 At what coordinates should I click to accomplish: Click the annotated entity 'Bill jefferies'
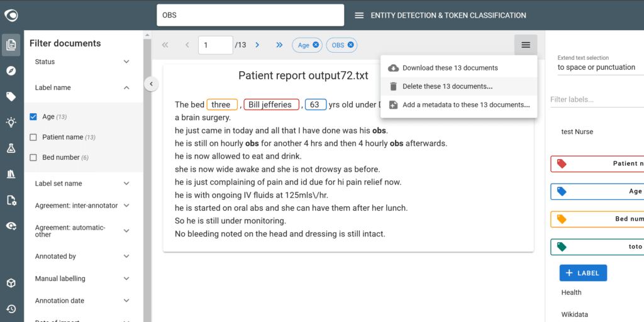point(271,105)
